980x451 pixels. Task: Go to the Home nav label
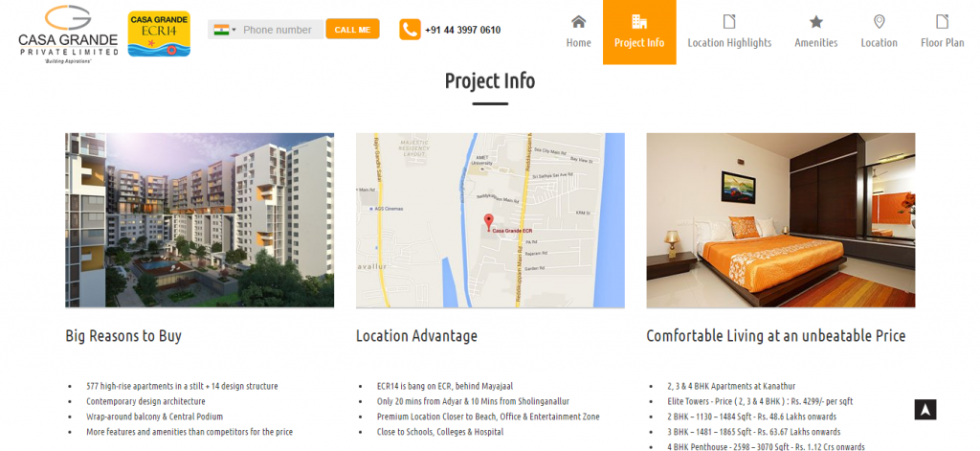(x=579, y=43)
